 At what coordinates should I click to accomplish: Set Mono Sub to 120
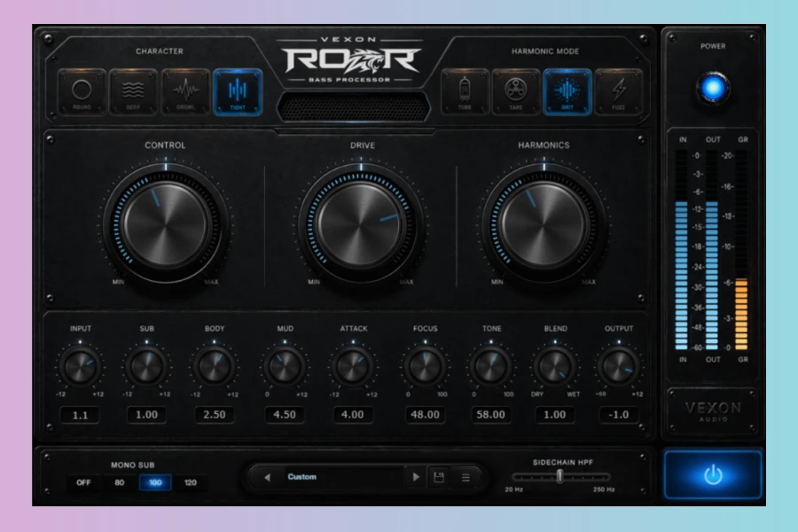pyautogui.click(x=191, y=482)
